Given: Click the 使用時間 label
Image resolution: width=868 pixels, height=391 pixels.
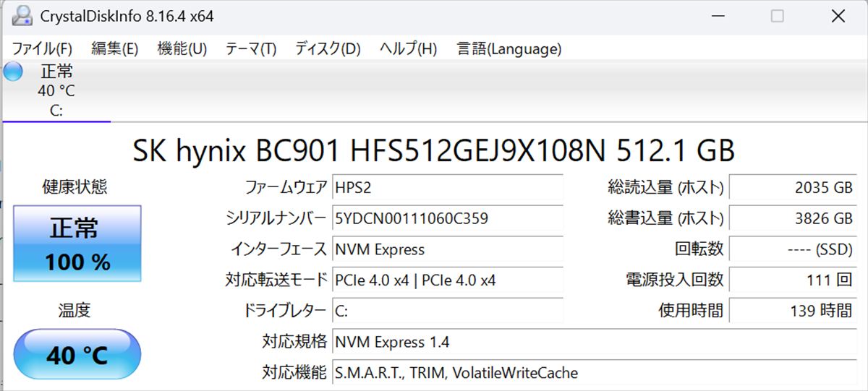Looking at the screenshot, I should pos(691,311).
